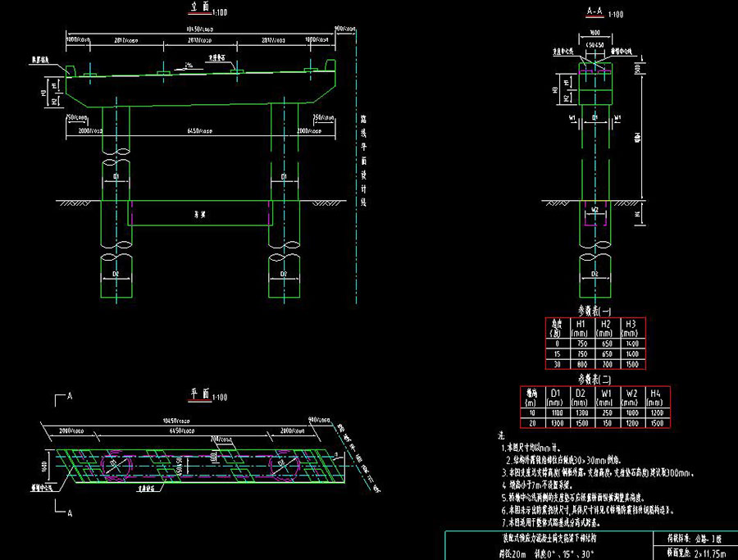Click the 系梁 tie beam label

click(x=199, y=215)
